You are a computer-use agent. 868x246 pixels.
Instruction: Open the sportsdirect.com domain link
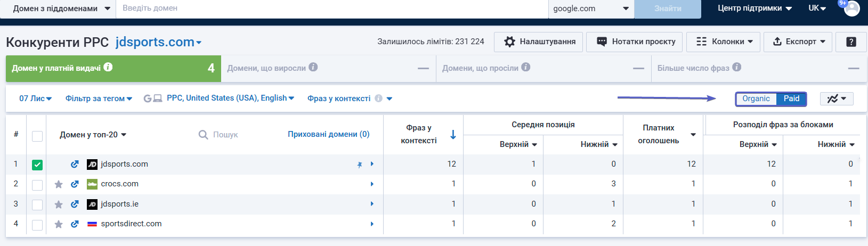(131, 224)
